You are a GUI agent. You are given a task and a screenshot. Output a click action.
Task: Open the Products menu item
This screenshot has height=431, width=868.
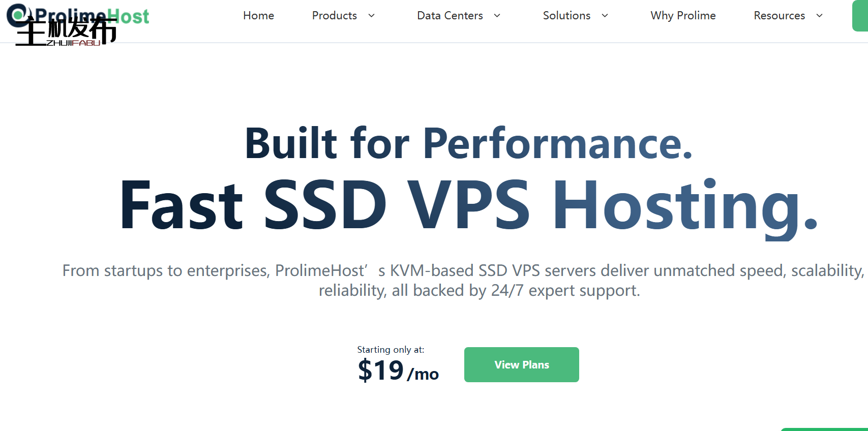(x=334, y=16)
